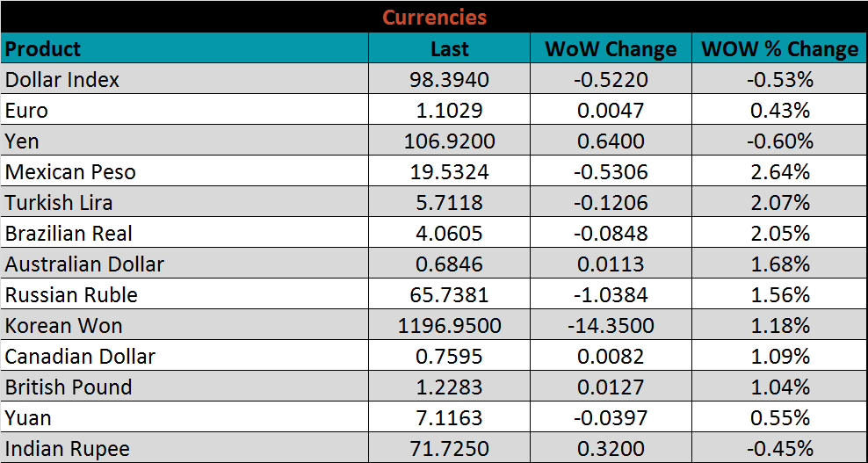Click Dollar Index percent change -0.53%
The height and width of the screenshot is (463, 868).
(779, 80)
